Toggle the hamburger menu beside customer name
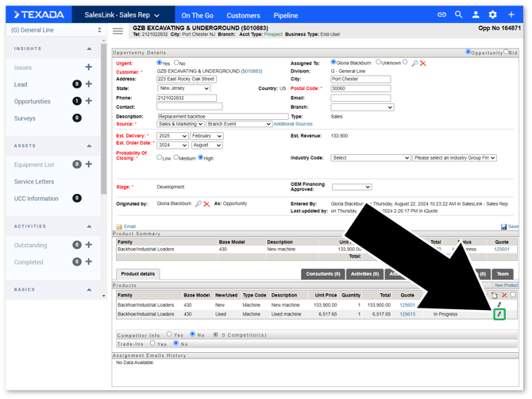532x399 pixels. 118,32
